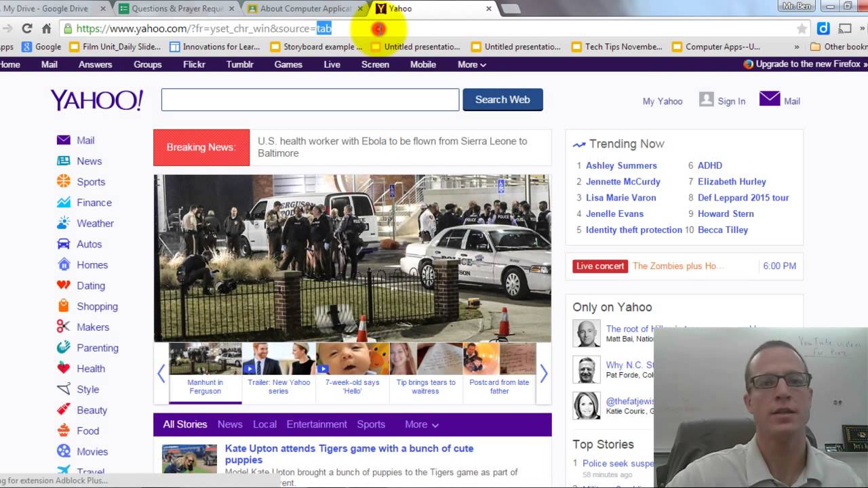868x488 pixels.
Task: Open the Sports basketball icon in sidebar
Action: tap(64, 182)
